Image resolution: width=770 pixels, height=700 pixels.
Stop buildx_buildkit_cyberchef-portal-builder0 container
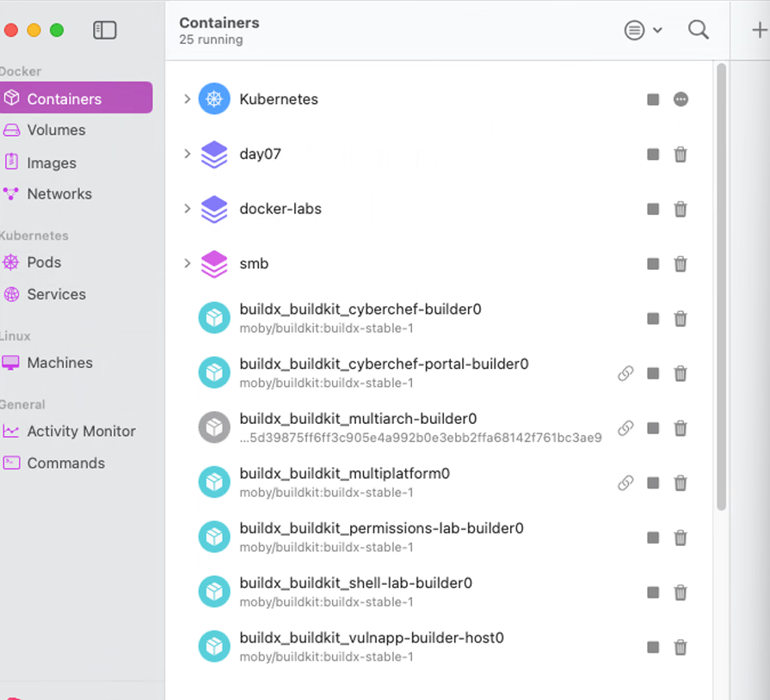[653, 373]
